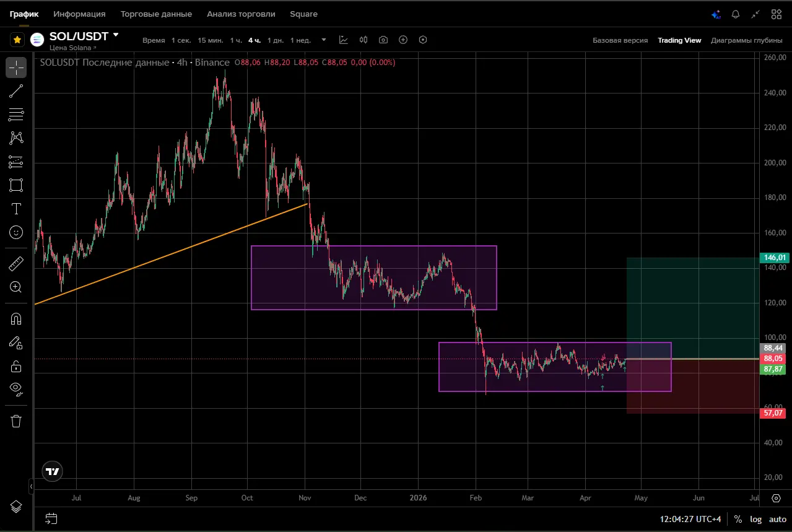Screen dimensions: 792x532
Task: Open the AI sparkle assistant icon
Action: (716, 14)
